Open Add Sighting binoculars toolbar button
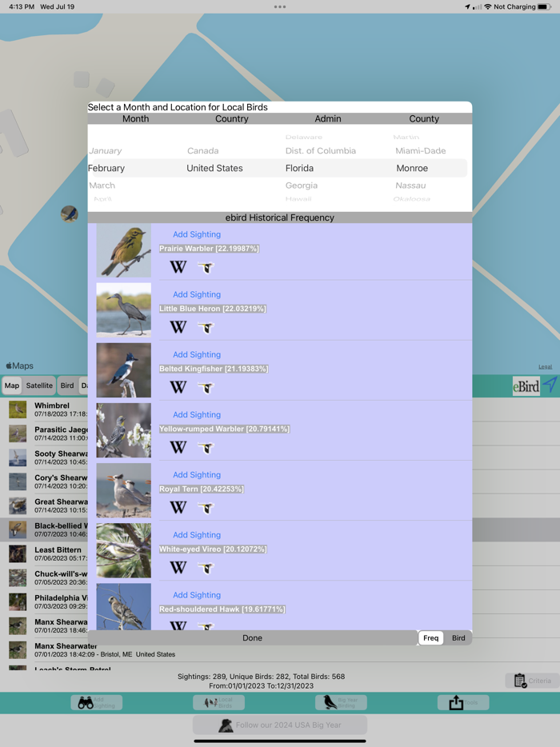560x747 pixels. pos(97,702)
